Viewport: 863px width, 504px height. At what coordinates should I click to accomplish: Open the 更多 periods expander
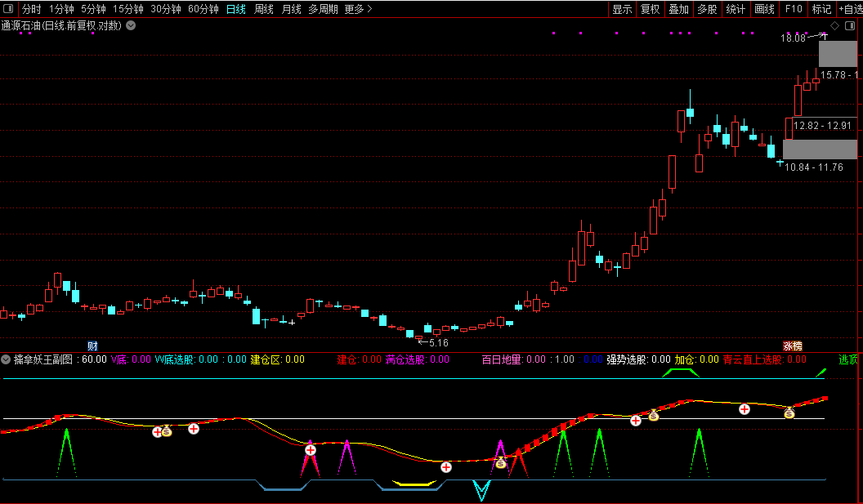358,9
